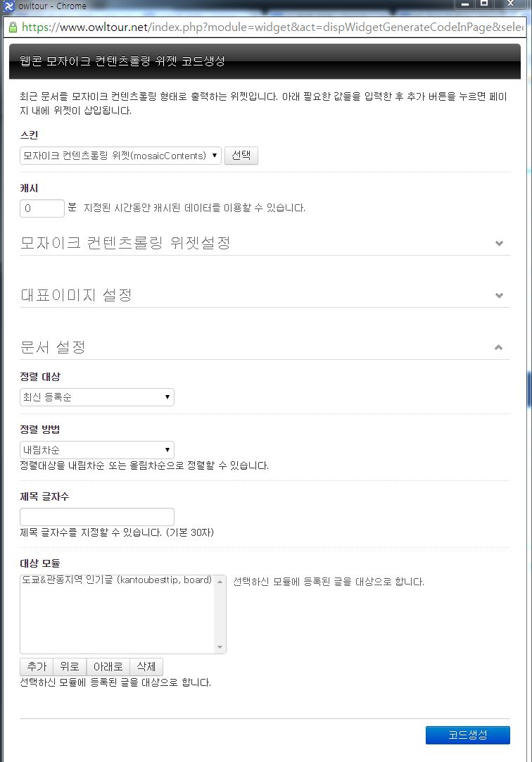Click the 캐시 minutes input field
Viewport: 532px width, 762px height.
click(42, 208)
